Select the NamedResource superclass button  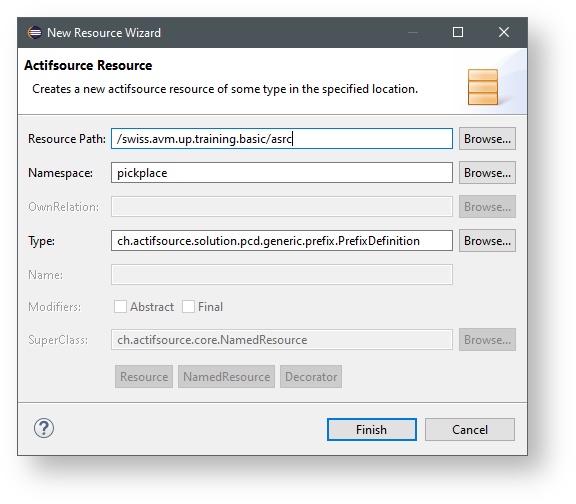[x=226, y=377]
